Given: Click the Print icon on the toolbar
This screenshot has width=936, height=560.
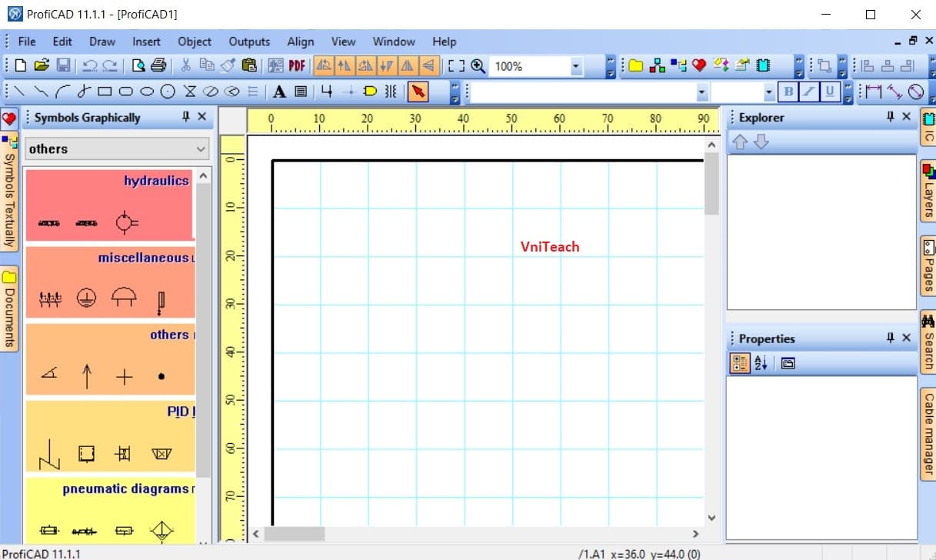Looking at the screenshot, I should [x=158, y=65].
